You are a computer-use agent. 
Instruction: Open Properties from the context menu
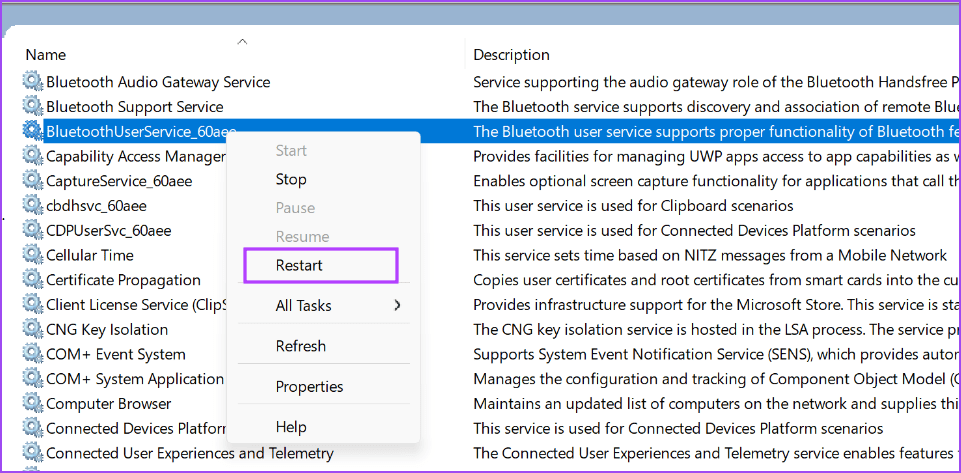[x=310, y=387]
